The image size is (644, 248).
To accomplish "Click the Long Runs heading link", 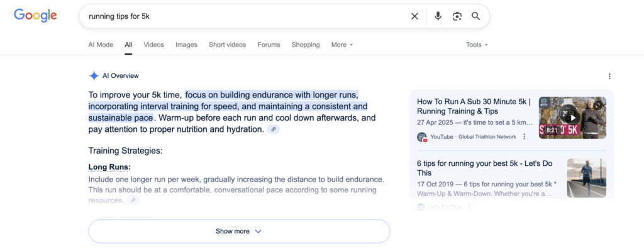I will coord(109,167).
